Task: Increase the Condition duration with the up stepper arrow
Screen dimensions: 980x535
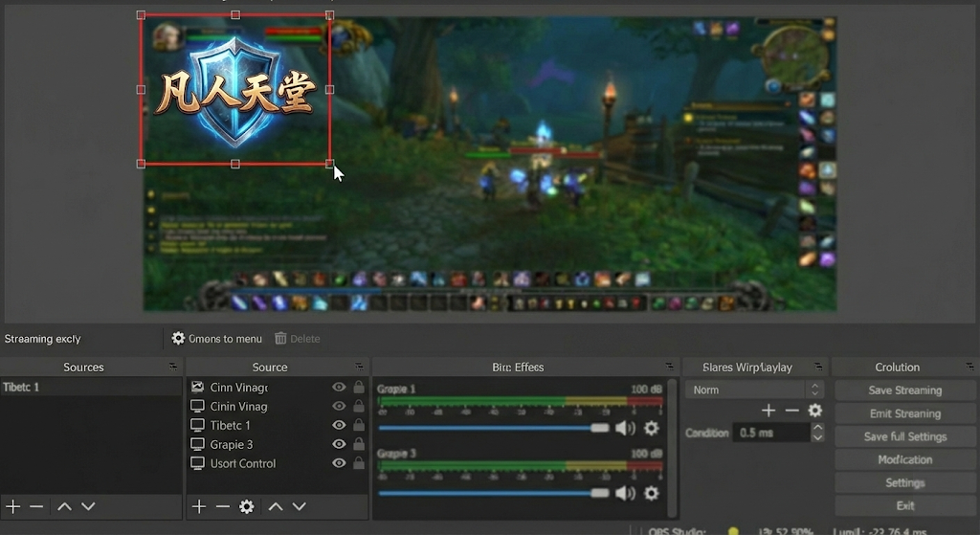Action: pos(817,428)
